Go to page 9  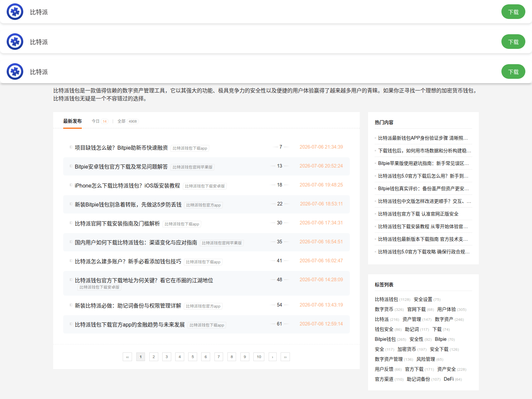245,357
